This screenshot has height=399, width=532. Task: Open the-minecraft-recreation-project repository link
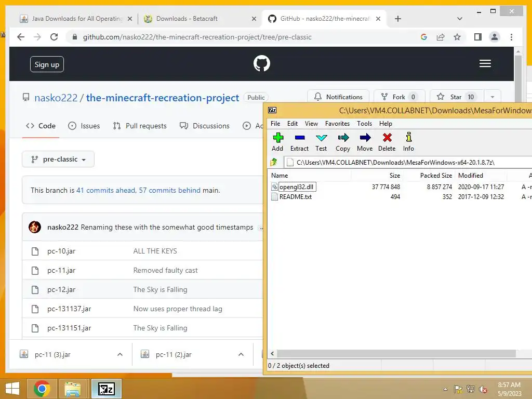[163, 98]
